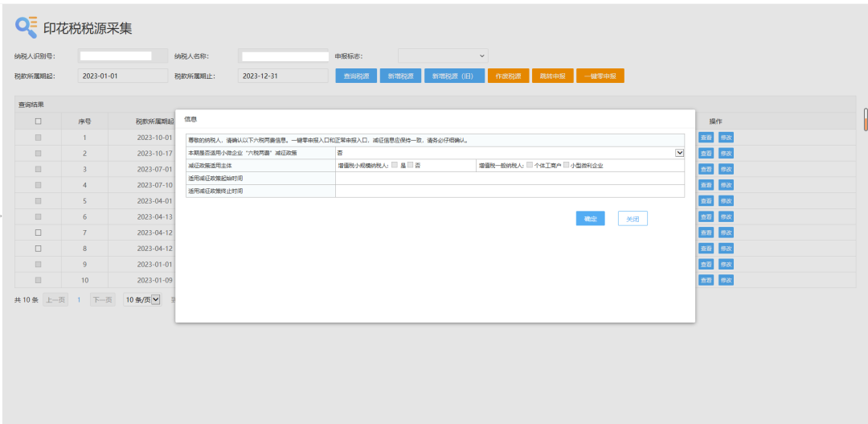
Task: Click the orange 作废税源 button
Action: coord(508,76)
